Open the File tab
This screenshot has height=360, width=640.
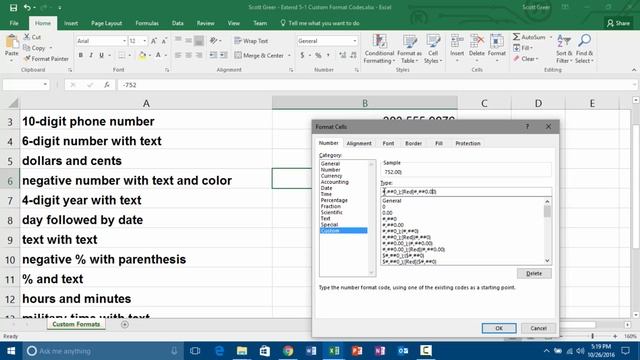(x=14, y=23)
